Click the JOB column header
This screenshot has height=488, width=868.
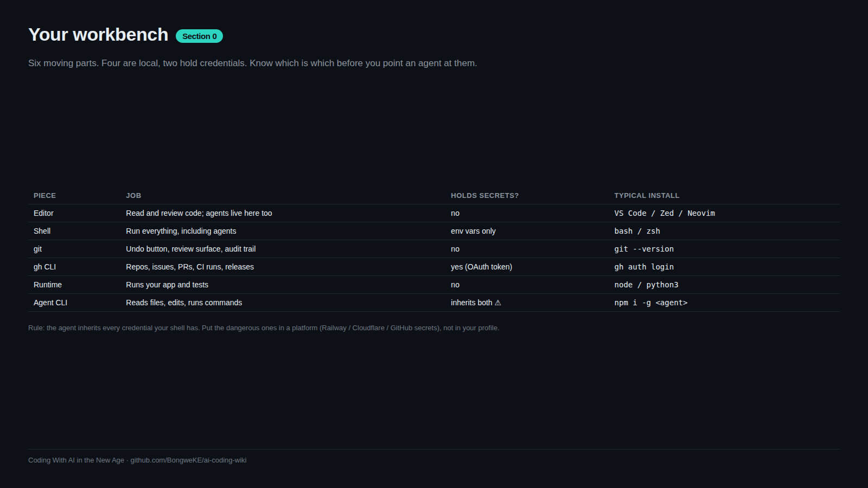coord(133,196)
